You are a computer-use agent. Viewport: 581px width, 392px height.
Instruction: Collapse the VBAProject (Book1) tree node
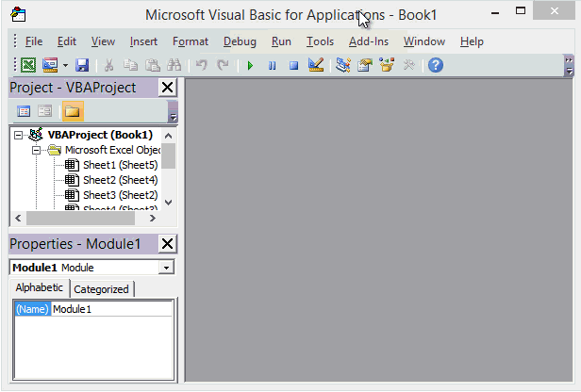pos(18,136)
